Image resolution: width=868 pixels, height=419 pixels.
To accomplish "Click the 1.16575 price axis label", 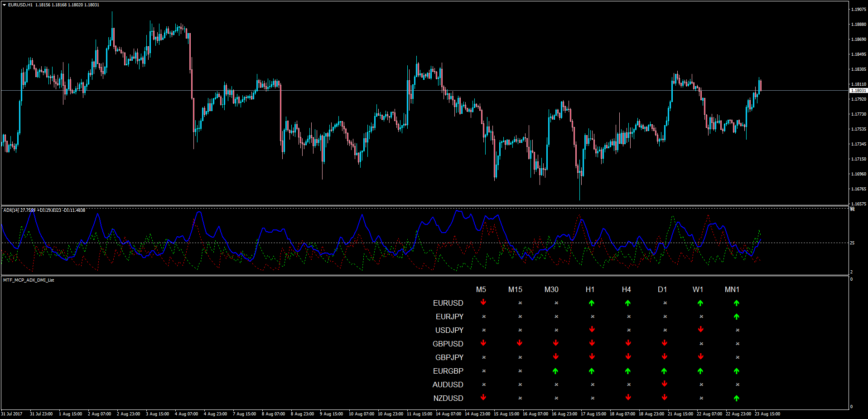I will point(858,204).
